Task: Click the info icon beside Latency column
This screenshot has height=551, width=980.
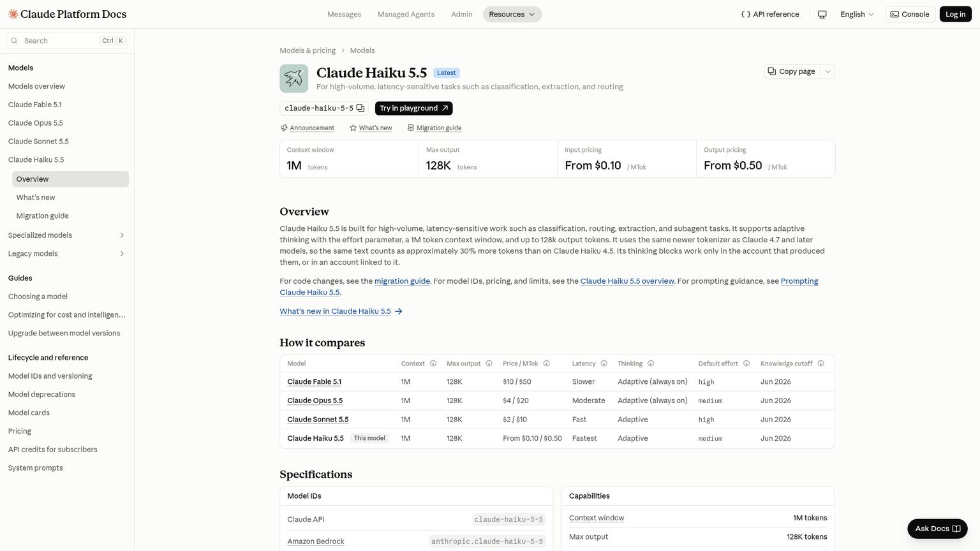Action: pyautogui.click(x=604, y=364)
